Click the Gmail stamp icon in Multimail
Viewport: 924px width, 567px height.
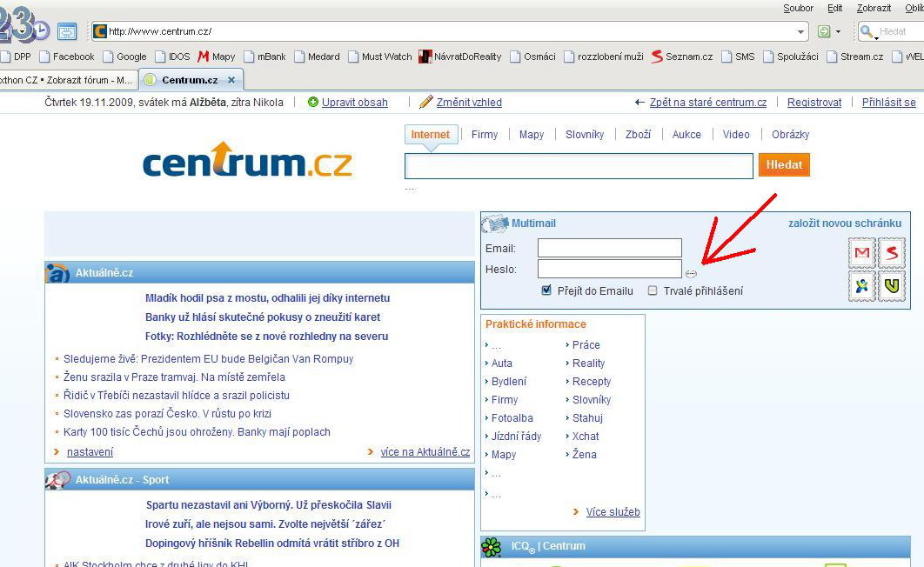861,253
